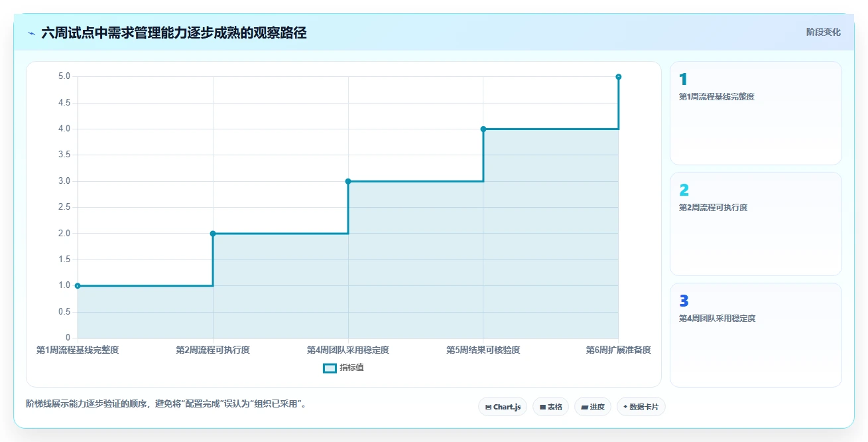Click the 指标值 legend text
Viewport: 868px width, 442px height.
point(351,368)
